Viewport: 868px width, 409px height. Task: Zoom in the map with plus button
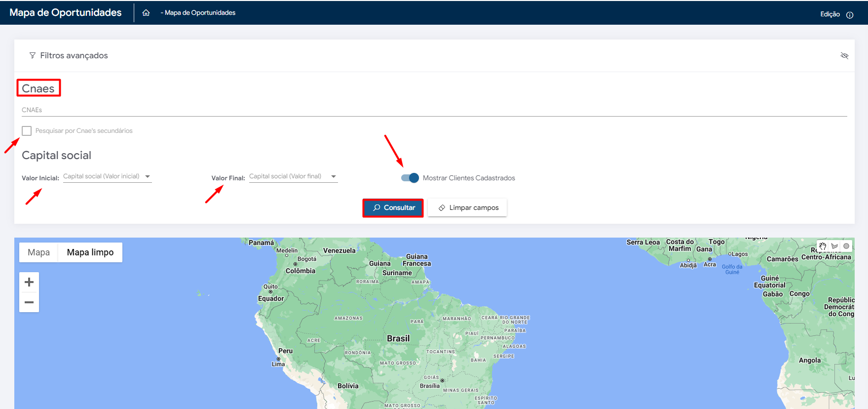click(29, 282)
